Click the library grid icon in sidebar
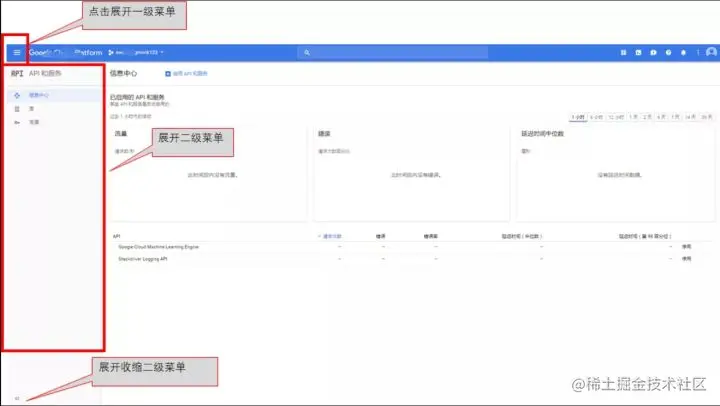The width and height of the screenshot is (720, 406). click(x=17, y=109)
